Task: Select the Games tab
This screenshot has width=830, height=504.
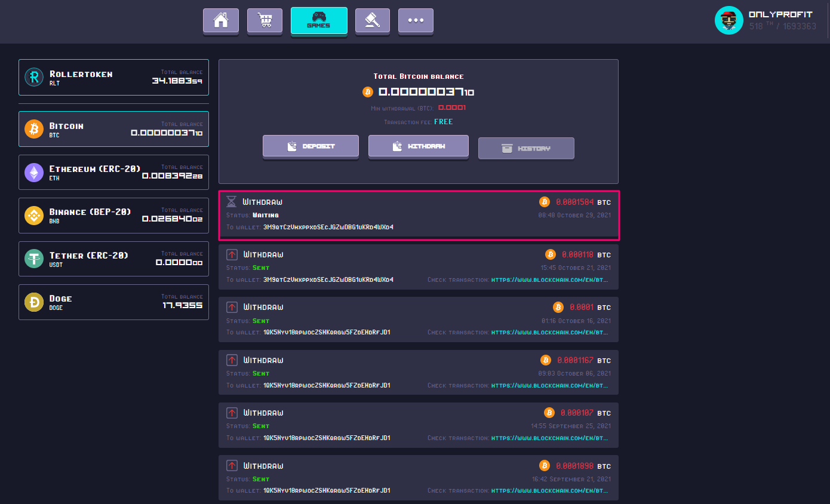Action: tap(319, 20)
